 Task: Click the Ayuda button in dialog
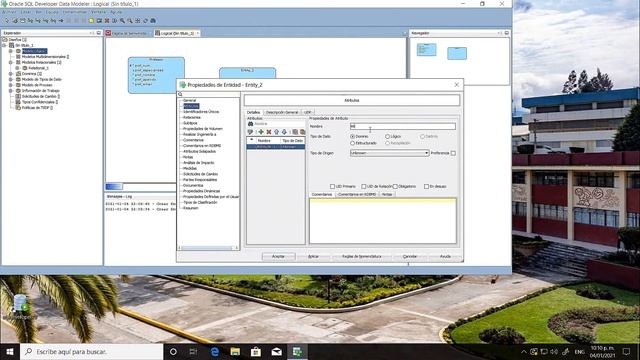[x=445, y=257]
